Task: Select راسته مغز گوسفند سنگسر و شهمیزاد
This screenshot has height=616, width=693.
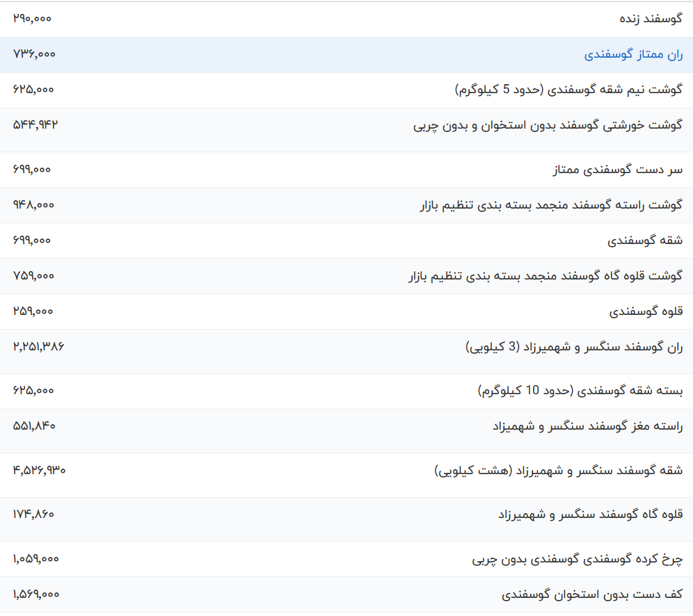Action: pyautogui.click(x=588, y=427)
